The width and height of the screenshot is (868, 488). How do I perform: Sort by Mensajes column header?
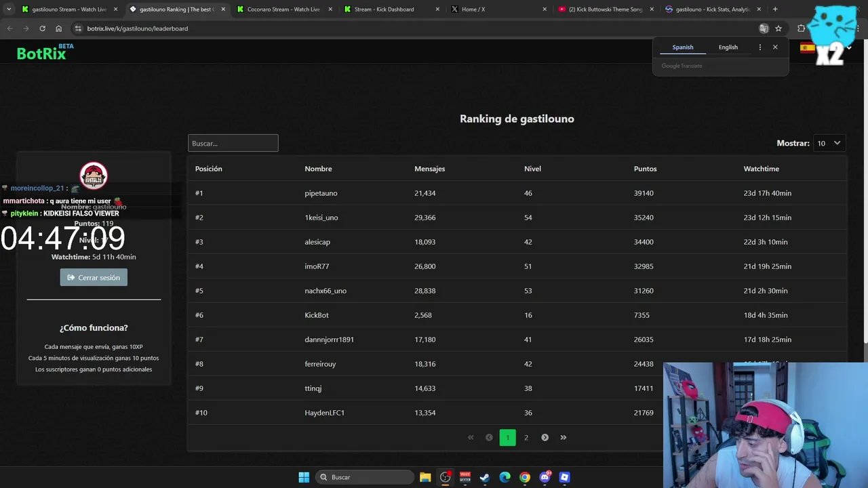(430, 169)
